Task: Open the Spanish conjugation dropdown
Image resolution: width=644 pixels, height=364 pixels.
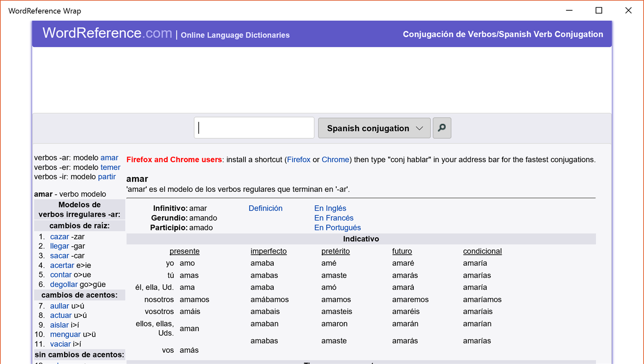Action: pyautogui.click(x=374, y=128)
